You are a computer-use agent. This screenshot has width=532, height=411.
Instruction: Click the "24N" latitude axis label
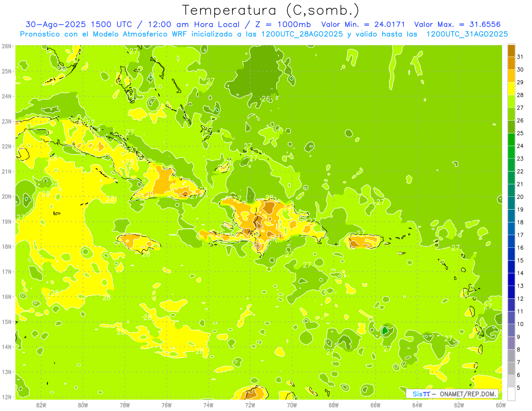pyautogui.click(x=7, y=96)
